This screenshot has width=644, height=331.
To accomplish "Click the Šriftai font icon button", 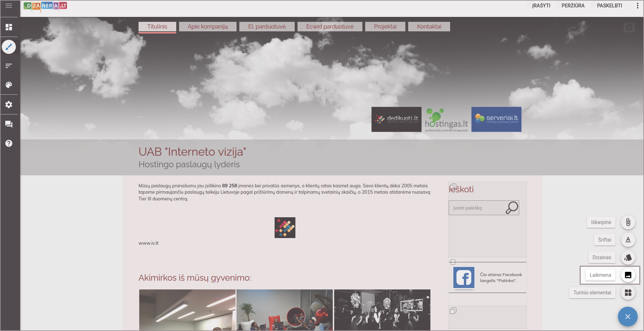I will (628, 240).
